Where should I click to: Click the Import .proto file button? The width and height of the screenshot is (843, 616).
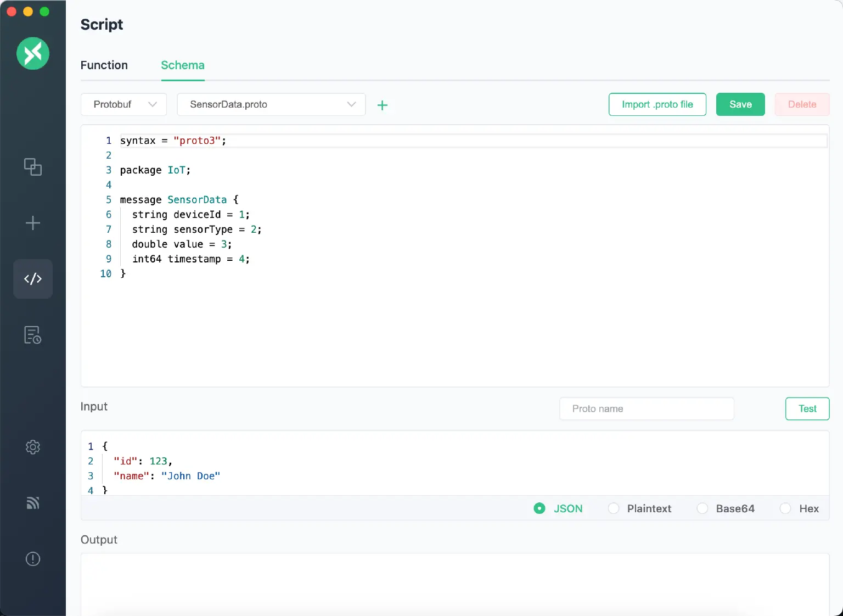pos(657,104)
